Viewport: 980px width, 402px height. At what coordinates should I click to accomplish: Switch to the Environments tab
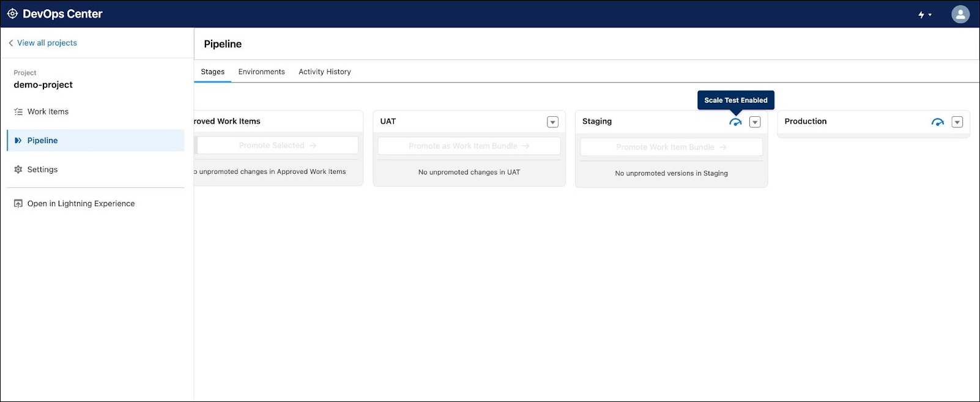click(262, 72)
